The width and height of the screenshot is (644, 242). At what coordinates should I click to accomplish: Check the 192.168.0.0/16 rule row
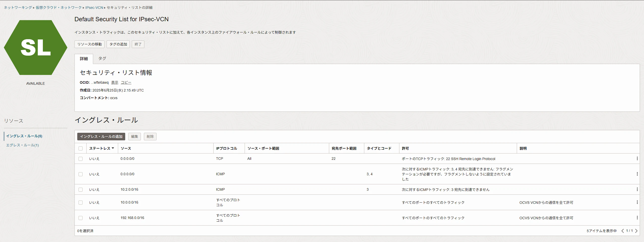pos(81,218)
